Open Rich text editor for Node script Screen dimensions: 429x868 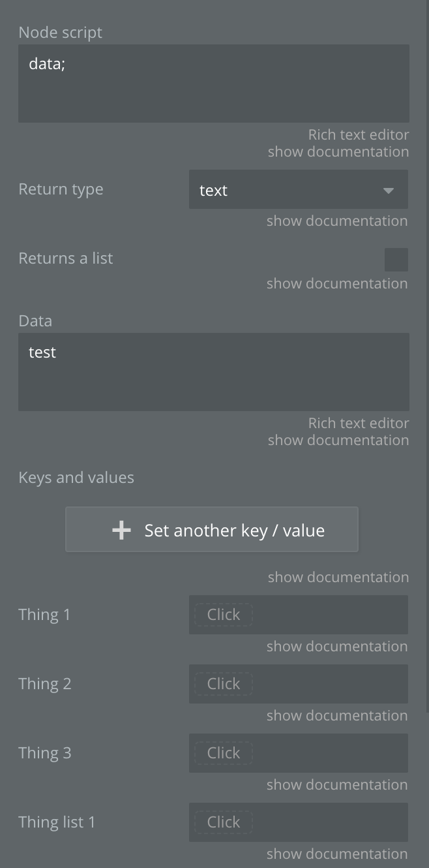(x=359, y=134)
